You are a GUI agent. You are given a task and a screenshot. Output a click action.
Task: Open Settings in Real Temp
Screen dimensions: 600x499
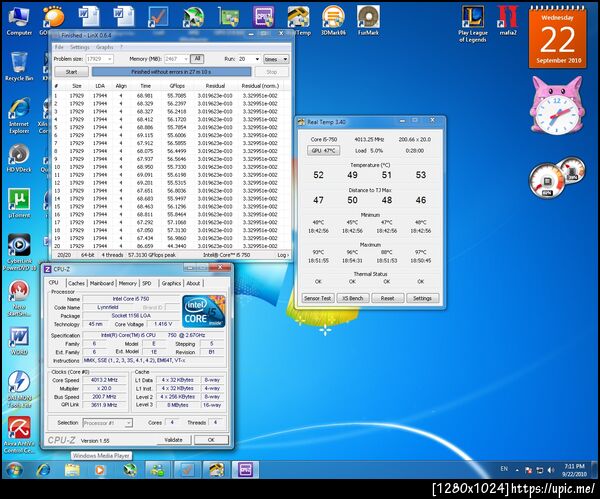point(422,298)
